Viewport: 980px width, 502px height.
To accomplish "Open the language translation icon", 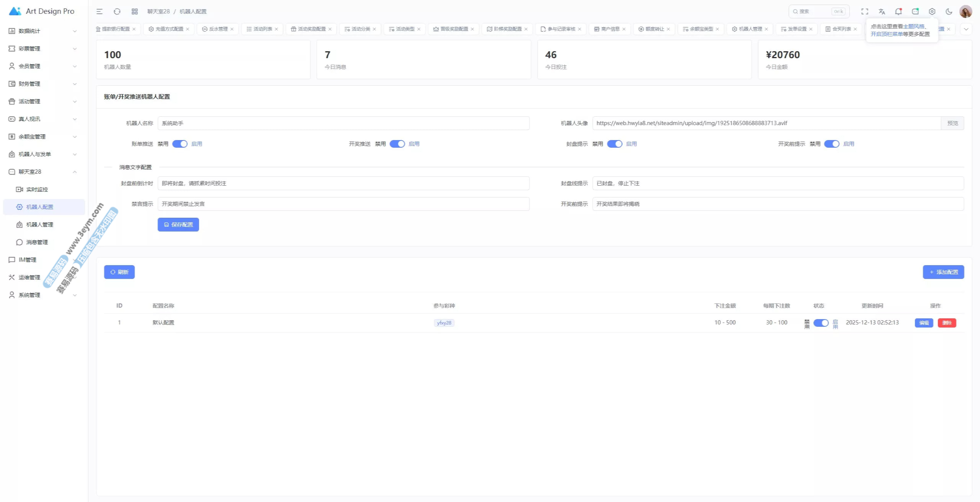I will [x=882, y=11].
